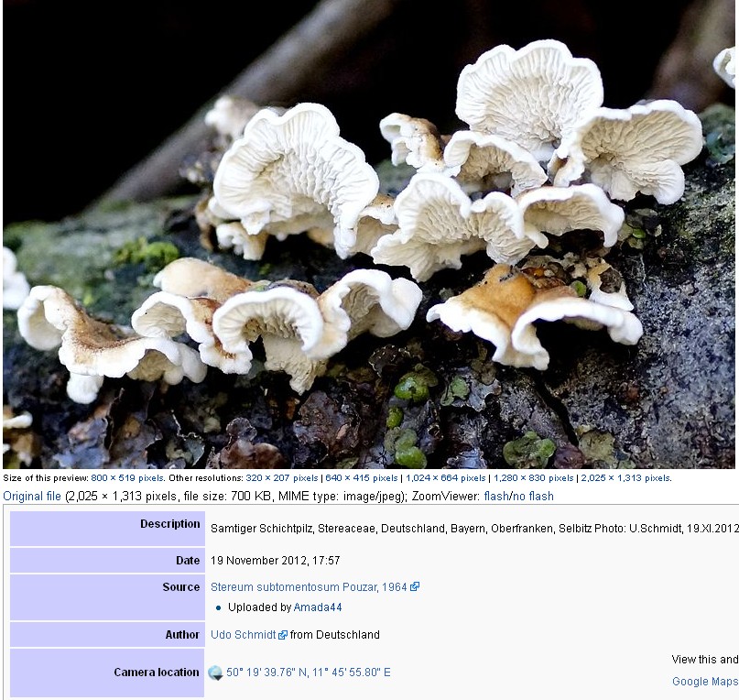Image resolution: width=739 pixels, height=700 pixels.
Task: Open the mushroom photo preview image
Action: (x=369, y=235)
